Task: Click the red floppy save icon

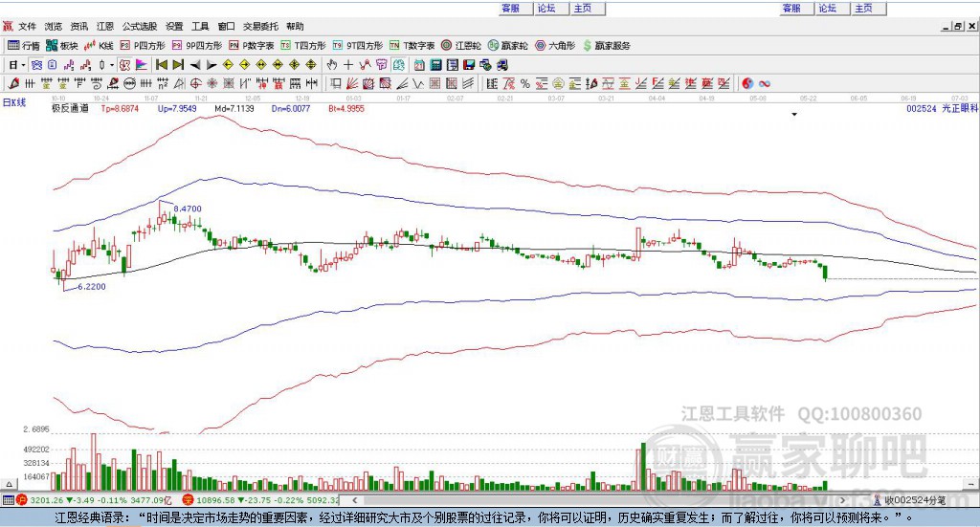Action: click(x=469, y=65)
